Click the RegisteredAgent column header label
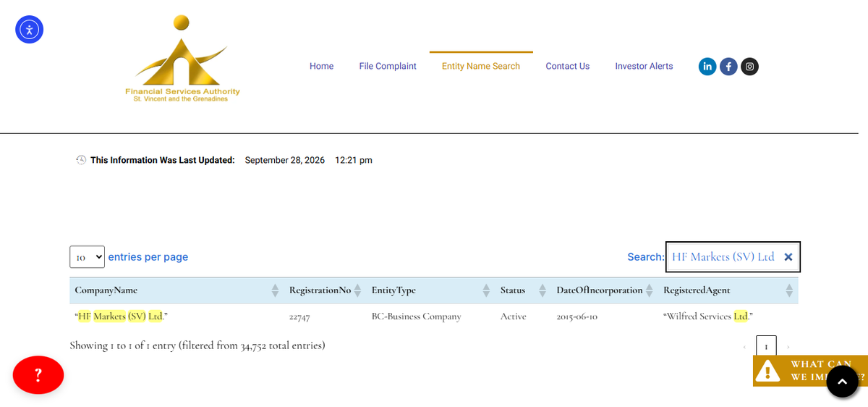This screenshot has width=868, height=407. (697, 290)
